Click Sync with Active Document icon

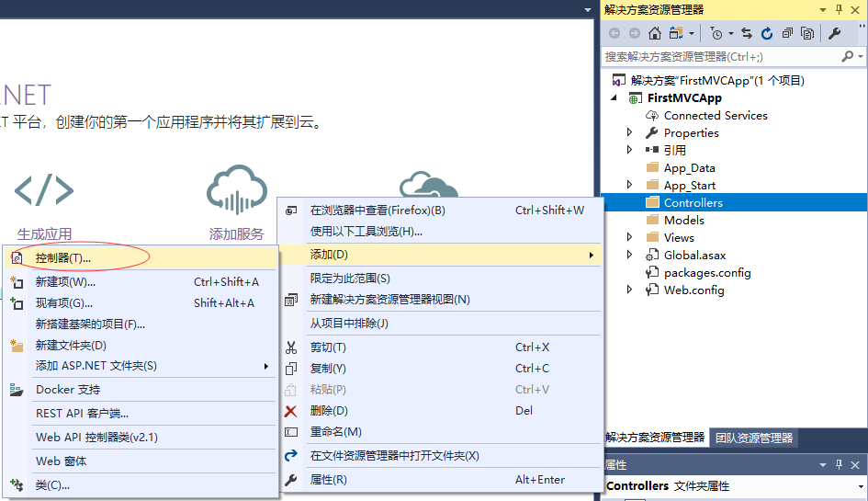pos(746,33)
